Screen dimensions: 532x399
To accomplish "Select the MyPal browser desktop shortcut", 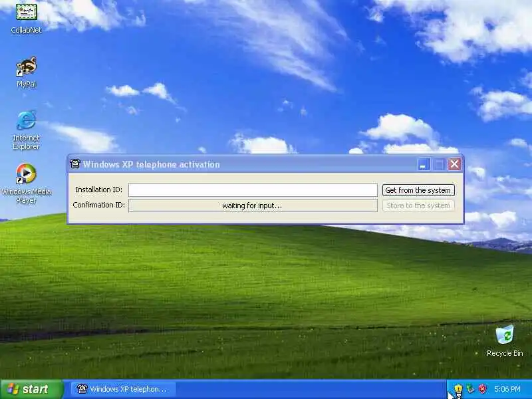I will tap(26, 72).
